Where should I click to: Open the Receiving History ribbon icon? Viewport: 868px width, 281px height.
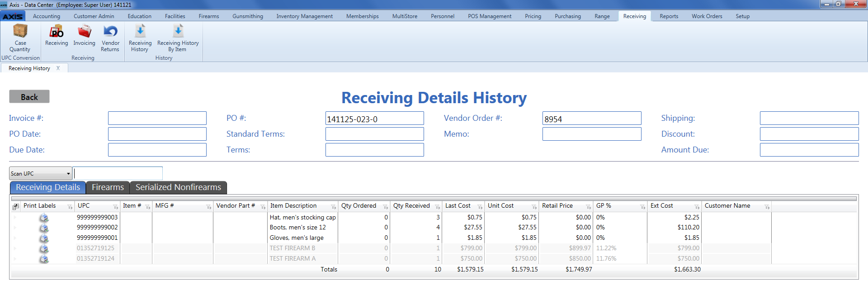140,38
